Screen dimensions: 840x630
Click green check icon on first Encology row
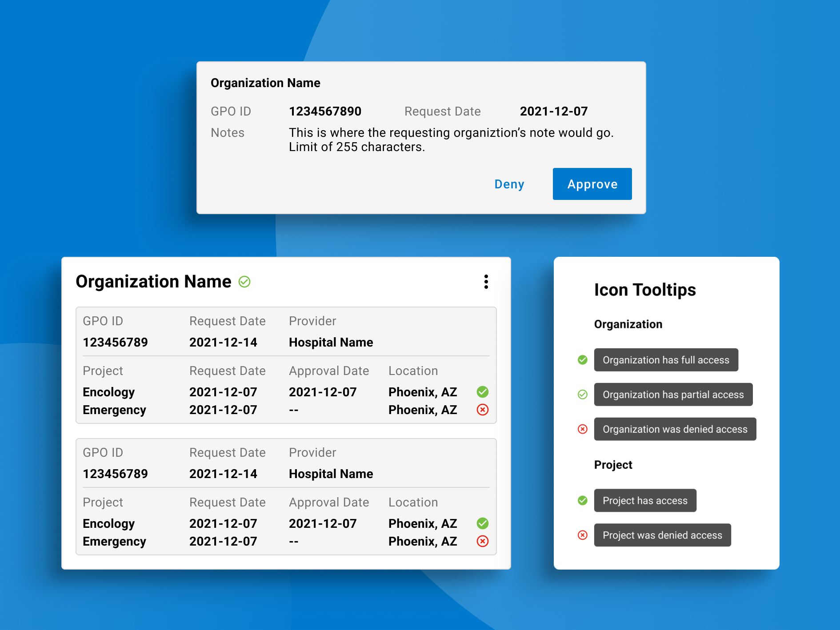pos(483,392)
